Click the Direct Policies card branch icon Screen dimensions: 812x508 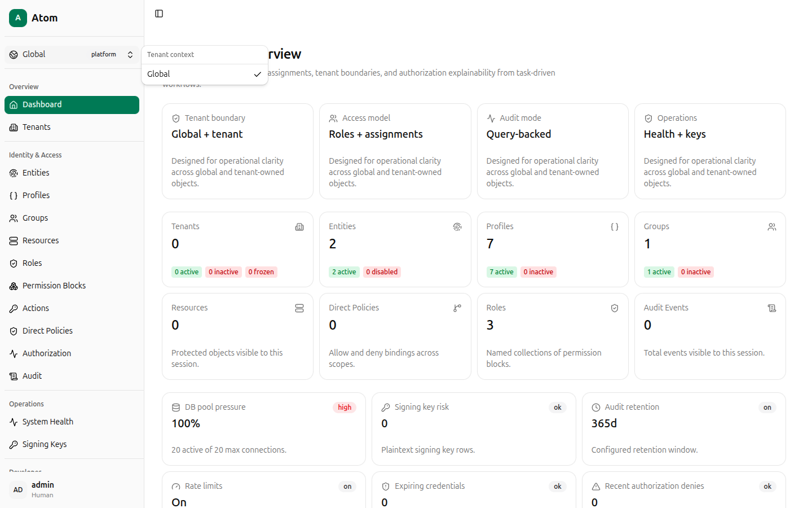pyautogui.click(x=457, y=308)
